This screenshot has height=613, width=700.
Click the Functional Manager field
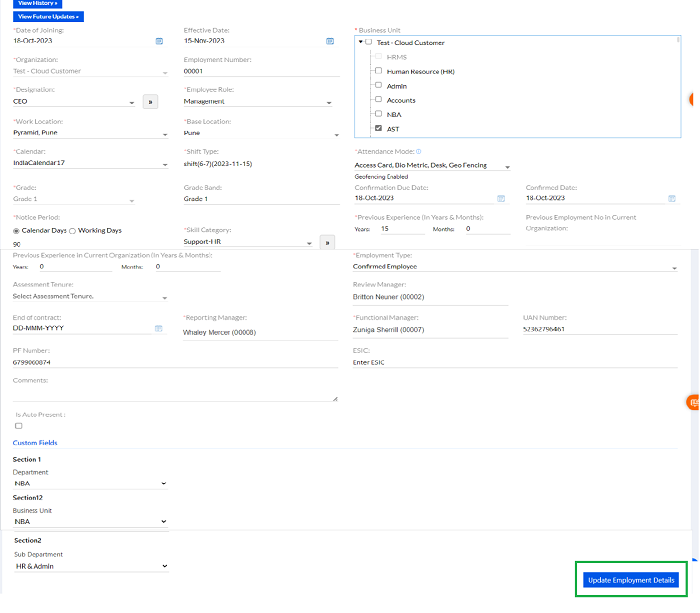pyautogui.click(x=430, y=330)
